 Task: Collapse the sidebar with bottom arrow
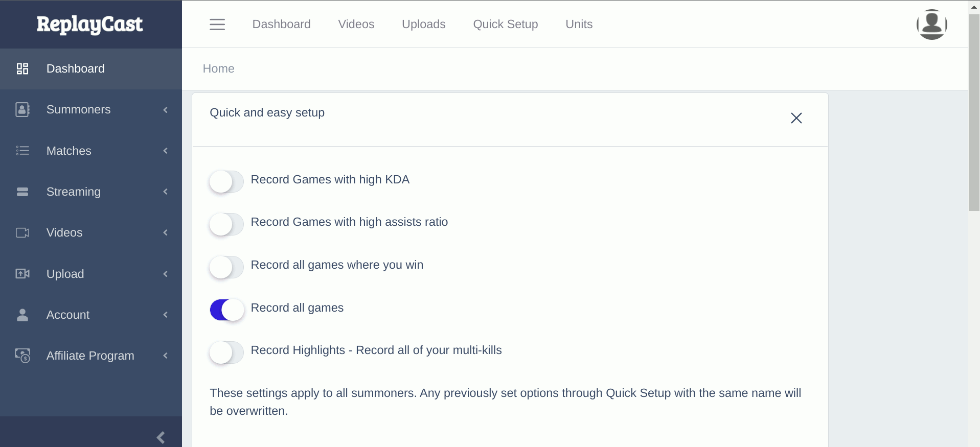(x=161, y=437)
